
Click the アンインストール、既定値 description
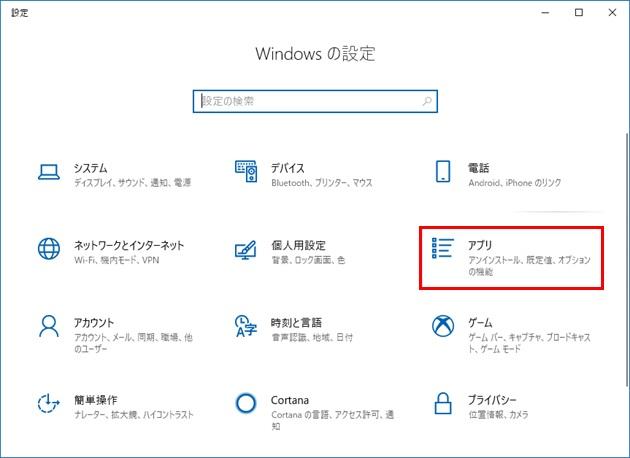pyautogui.click(x=530, y=266)
